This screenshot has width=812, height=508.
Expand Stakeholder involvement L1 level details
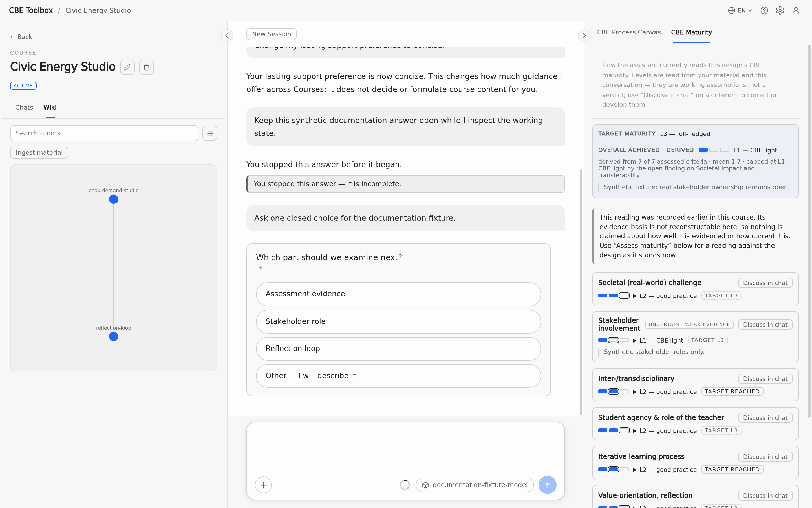pyautogui.click(x=658, y=340)
